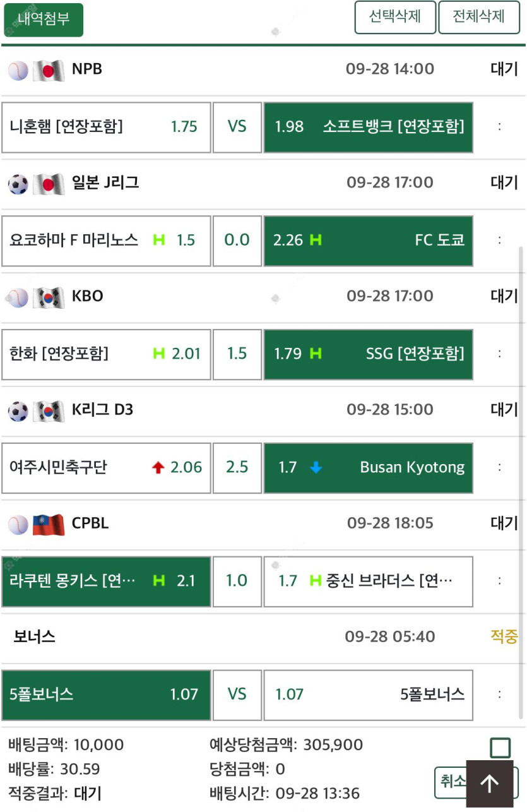Click the 선택삭제 button
This screenshot has height=812, width=527.
395,17
